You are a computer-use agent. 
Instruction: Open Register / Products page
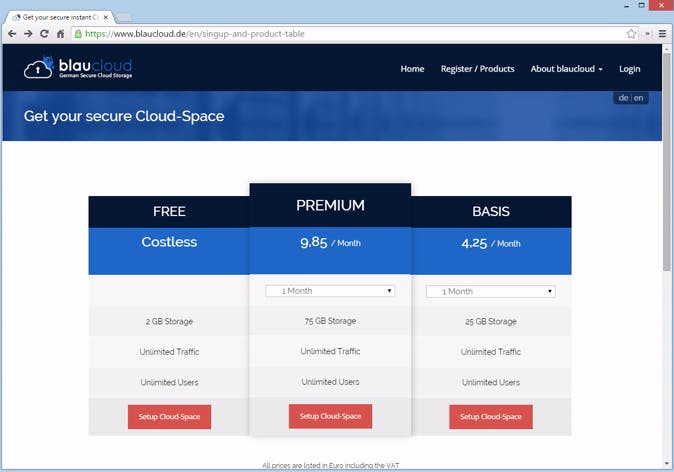coord(477,69)
